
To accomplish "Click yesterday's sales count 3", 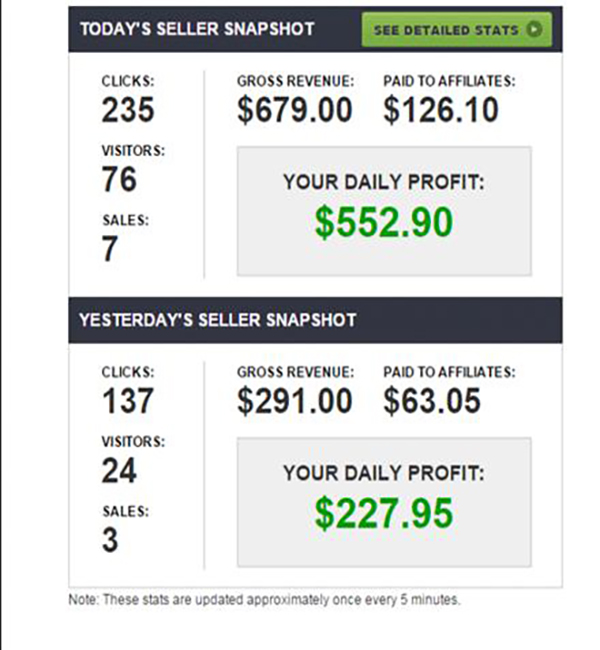I will (110, 540).
